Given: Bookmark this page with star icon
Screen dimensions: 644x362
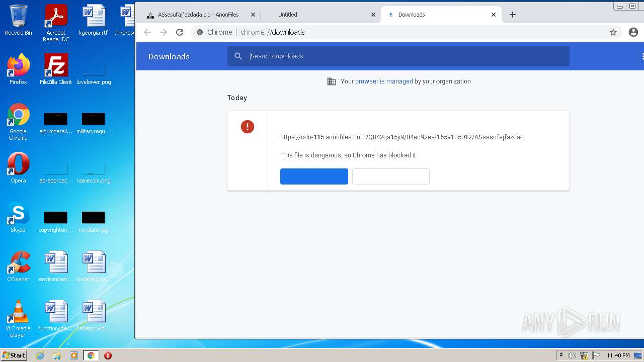Looking at the screenshot, I should 613,32.
